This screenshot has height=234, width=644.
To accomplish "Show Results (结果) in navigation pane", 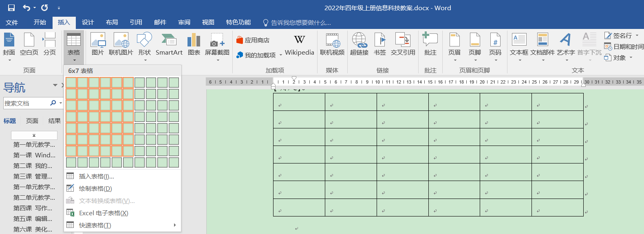I will pos(55,121).
